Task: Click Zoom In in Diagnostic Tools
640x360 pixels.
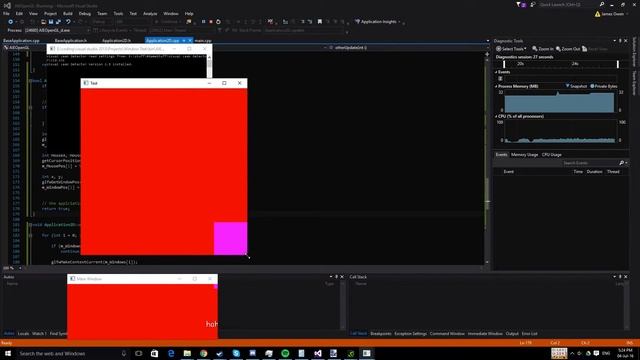Action: (542, 49)
